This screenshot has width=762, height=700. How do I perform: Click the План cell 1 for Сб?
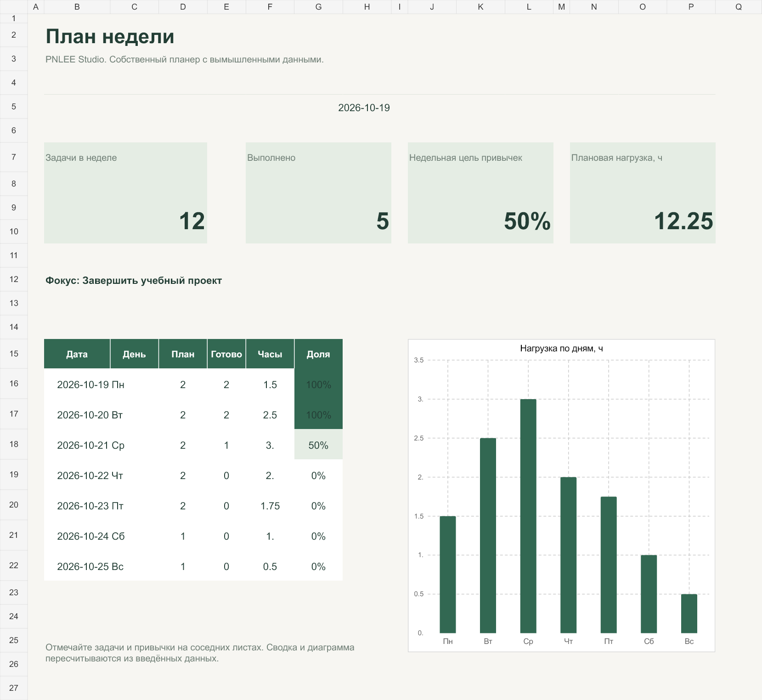[183, 536]
